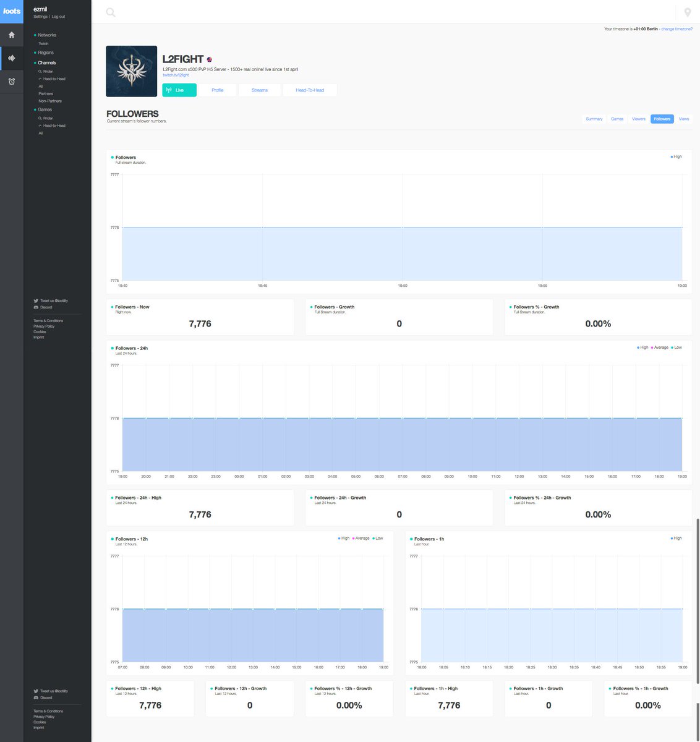Toggle High series in main Followers chart
This screenshot has width=700, height=742.
tap(677, 157)
